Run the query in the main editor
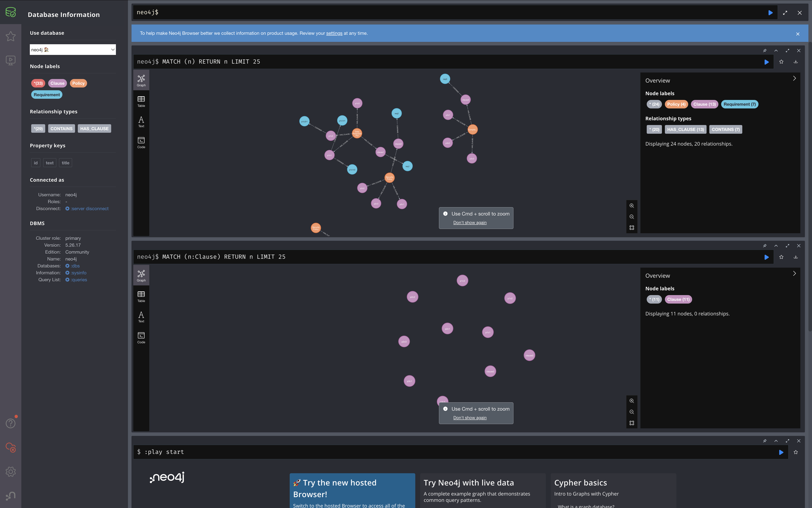This screenshot has width=812, height=508. (x=770, y=13)
